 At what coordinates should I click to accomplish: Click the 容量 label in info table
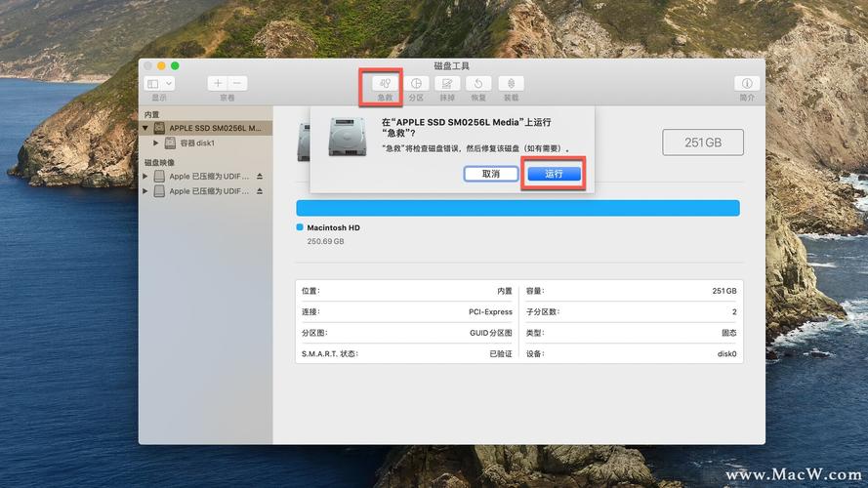tap(535, 291)
